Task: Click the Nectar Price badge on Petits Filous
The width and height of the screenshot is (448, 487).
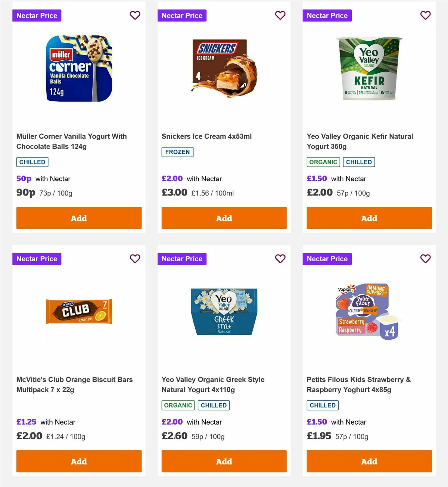Action: [x=327, y=259]
